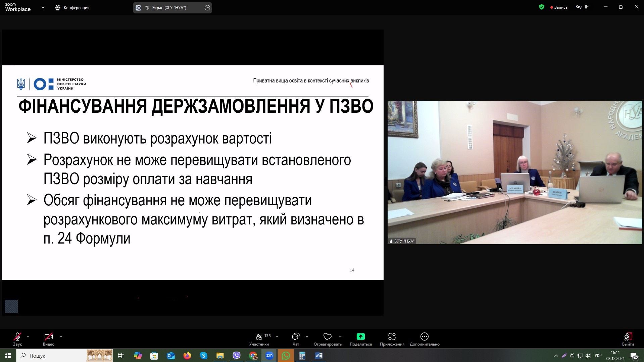Open the Вид view menu
Image resolution: width=644 pixels, height=362 pixels.
[582, 7]
